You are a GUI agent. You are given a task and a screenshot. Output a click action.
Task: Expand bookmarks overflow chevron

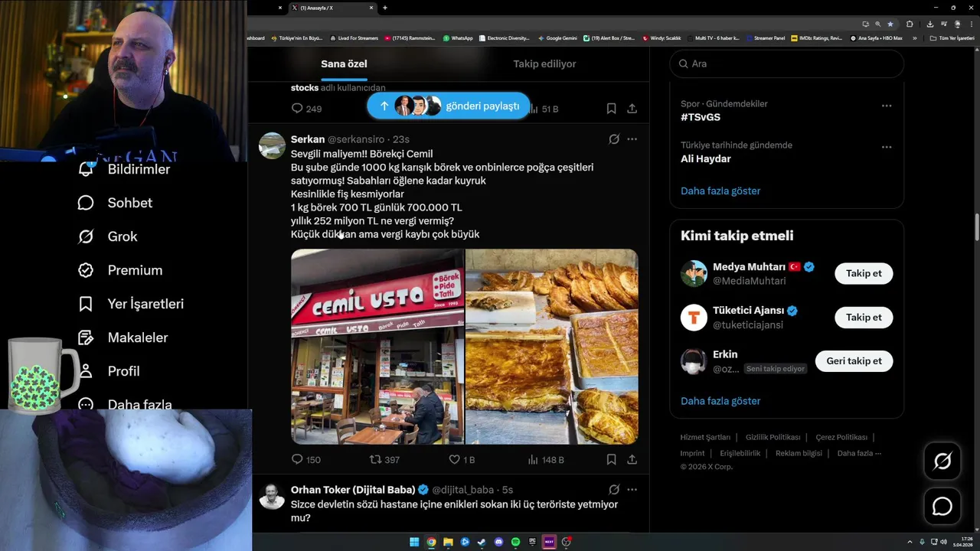914,37
